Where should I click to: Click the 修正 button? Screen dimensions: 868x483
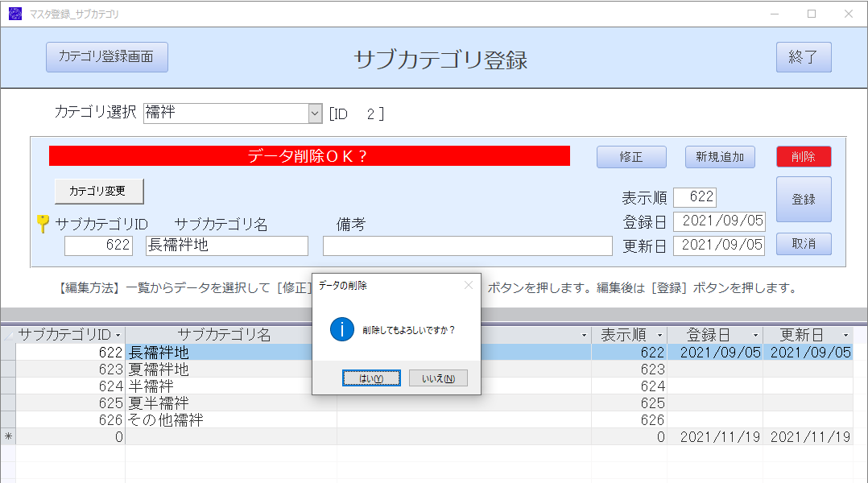coord(631,157)
